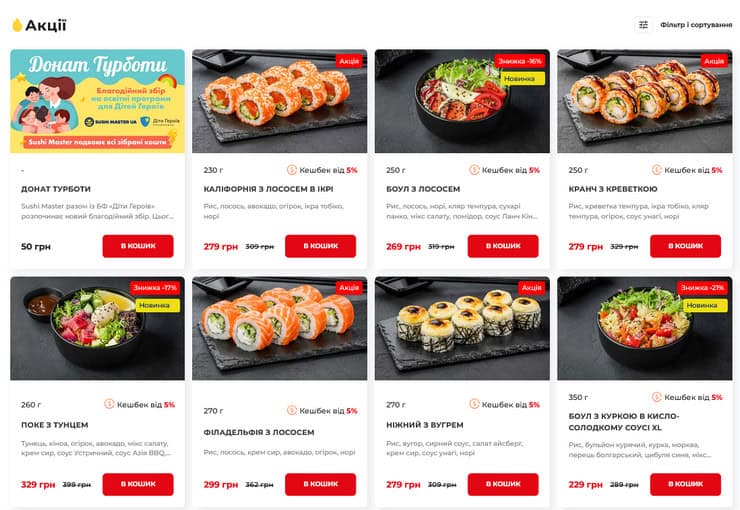Click cashback coin icon on Кранч з креветкою

657,170
